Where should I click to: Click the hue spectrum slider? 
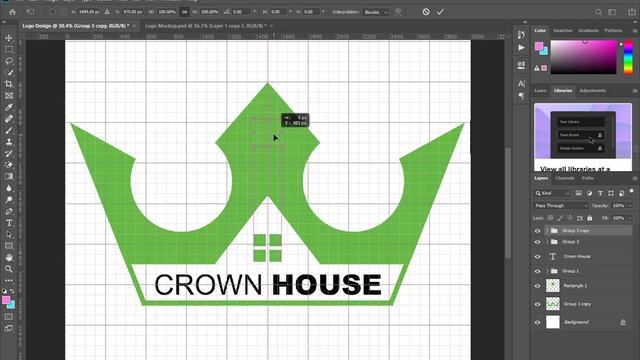pos(628,57)
